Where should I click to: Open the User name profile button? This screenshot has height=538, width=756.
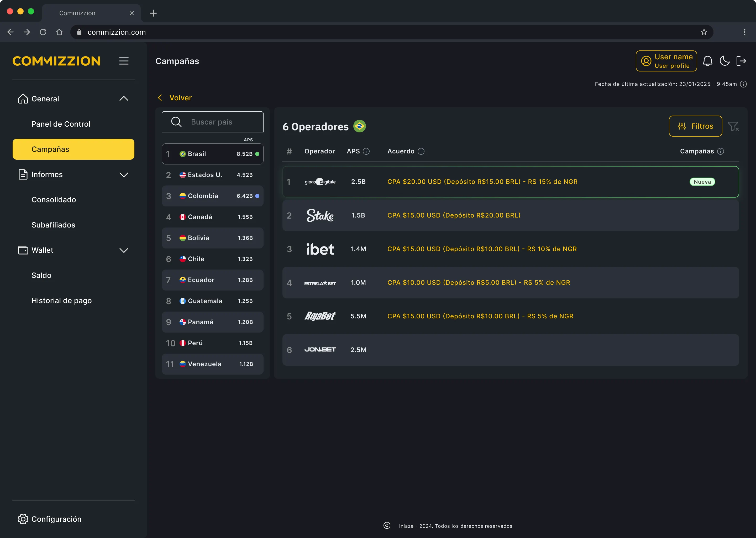point(666,61)
